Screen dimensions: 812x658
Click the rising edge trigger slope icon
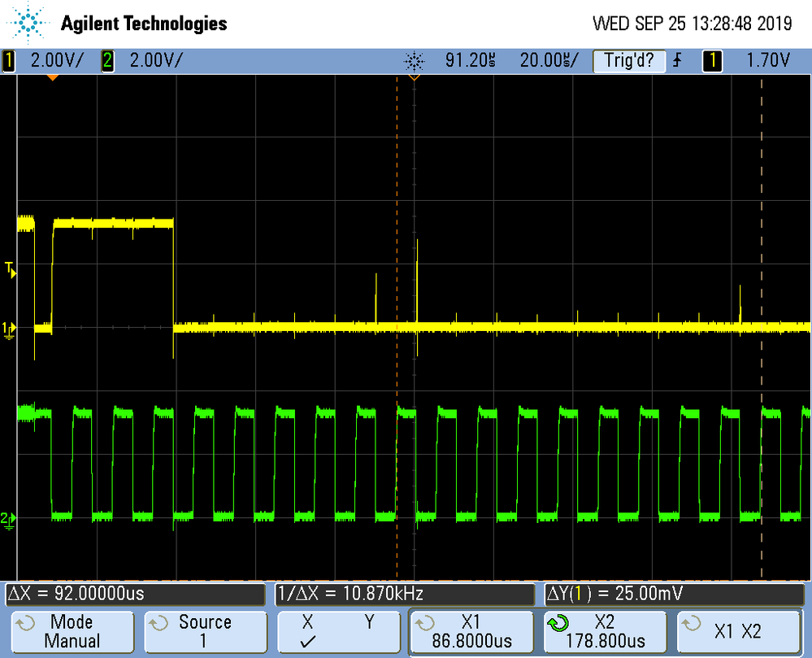point(677,61)
